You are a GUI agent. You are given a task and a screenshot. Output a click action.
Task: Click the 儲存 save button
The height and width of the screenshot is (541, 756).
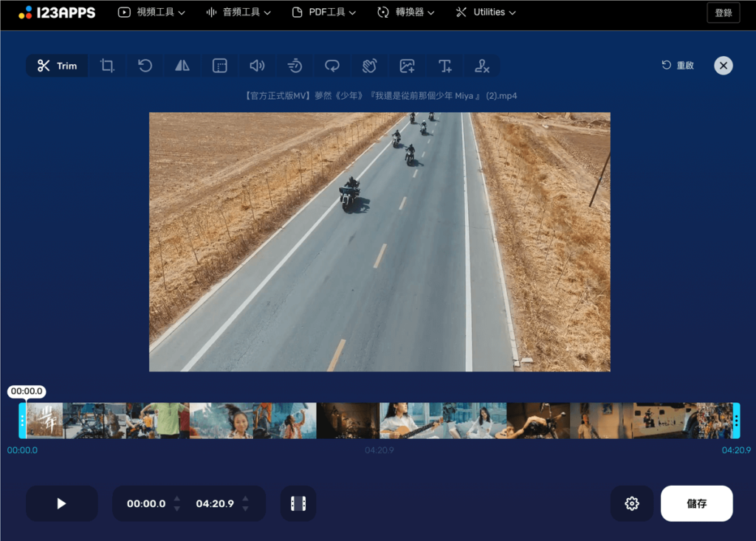tap(697, 503)
